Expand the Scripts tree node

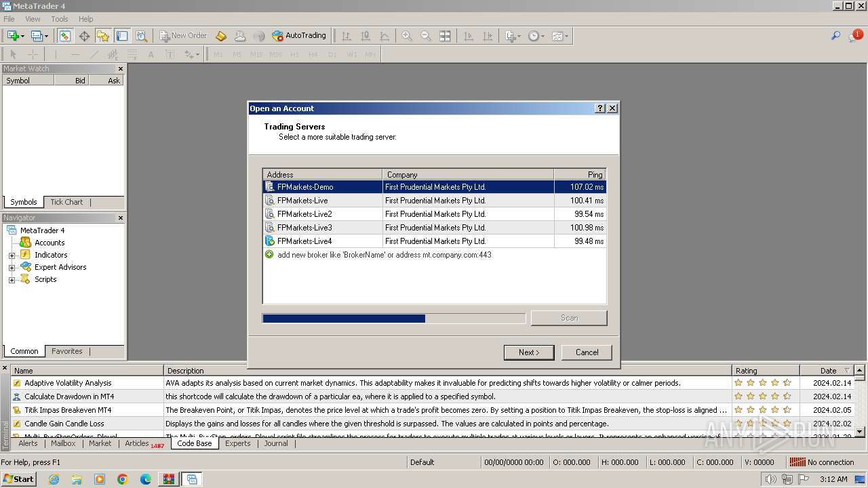pyautogui.click(x=12, y=280)
